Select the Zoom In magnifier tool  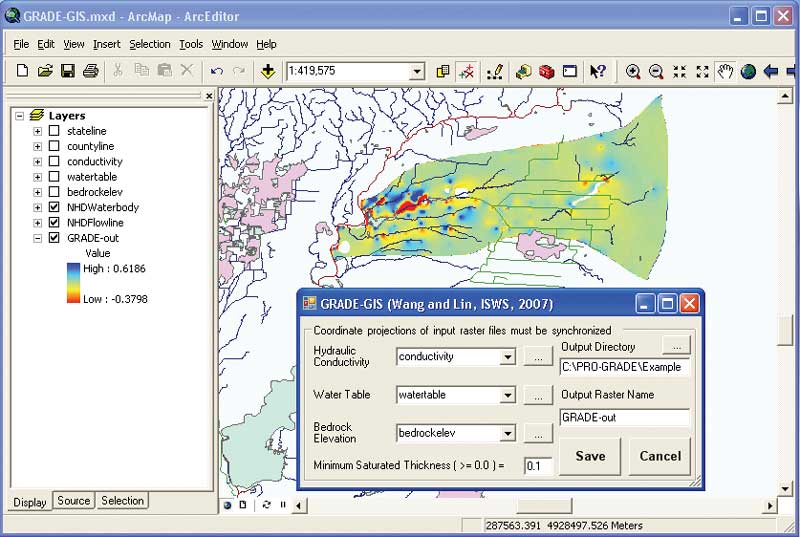[x=633, y=71]
